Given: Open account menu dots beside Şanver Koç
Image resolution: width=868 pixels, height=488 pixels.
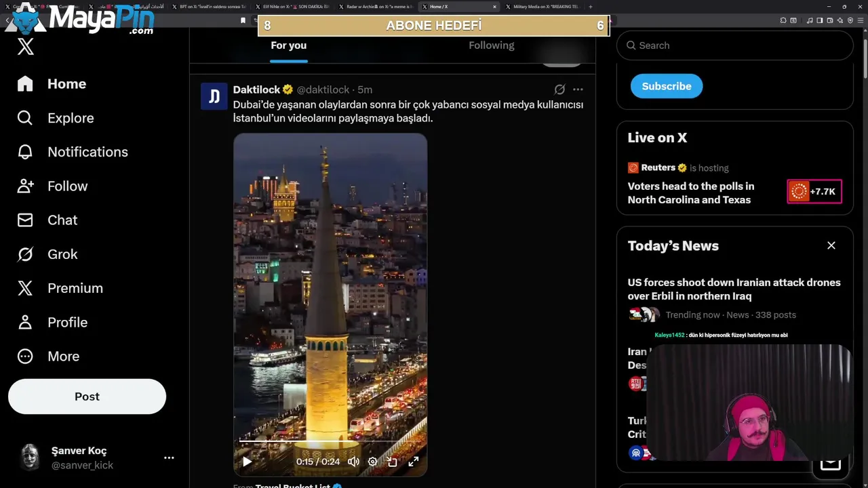Looking at the screenshot, I should tap(169, 458).
